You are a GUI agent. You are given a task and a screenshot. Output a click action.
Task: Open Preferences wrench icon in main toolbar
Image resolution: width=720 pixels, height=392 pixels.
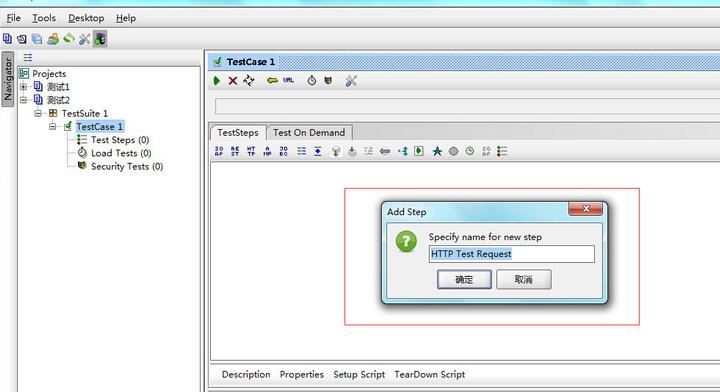(84, 39)
